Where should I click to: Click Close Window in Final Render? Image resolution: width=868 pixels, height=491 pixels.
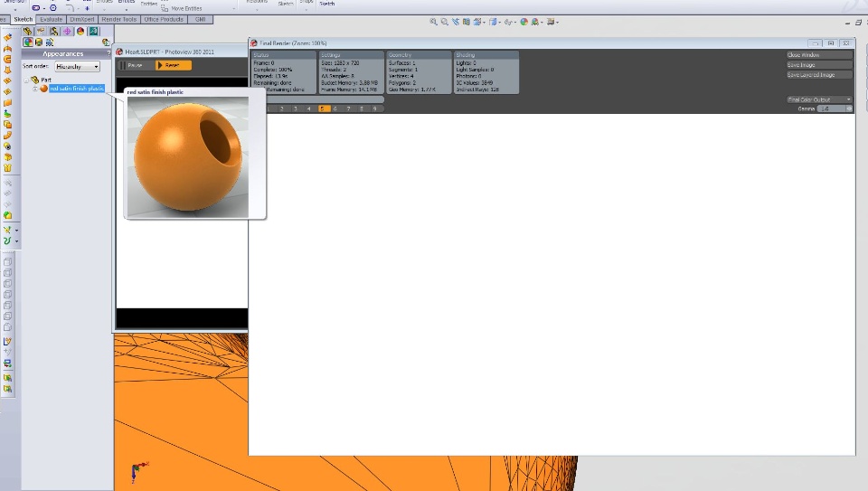[819, 55]
